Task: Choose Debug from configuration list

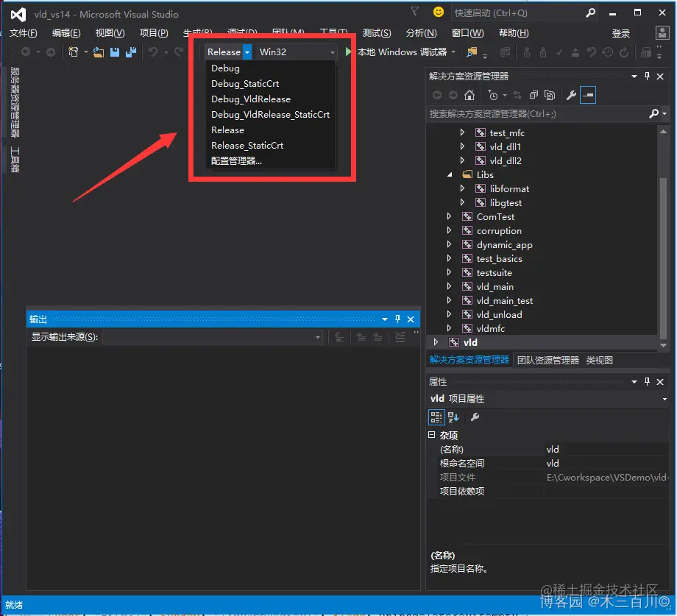Action: [270, 68]
